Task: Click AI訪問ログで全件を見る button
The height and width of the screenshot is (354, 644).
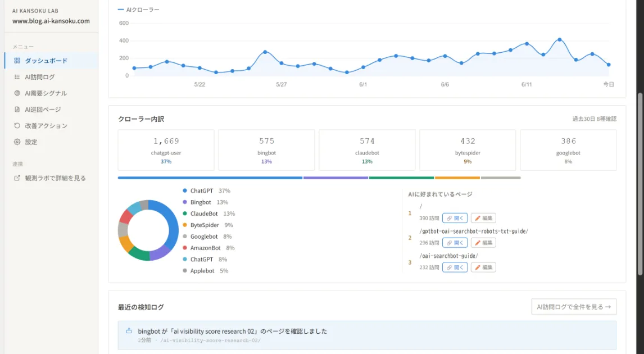Action: click(x=574, y=307)
